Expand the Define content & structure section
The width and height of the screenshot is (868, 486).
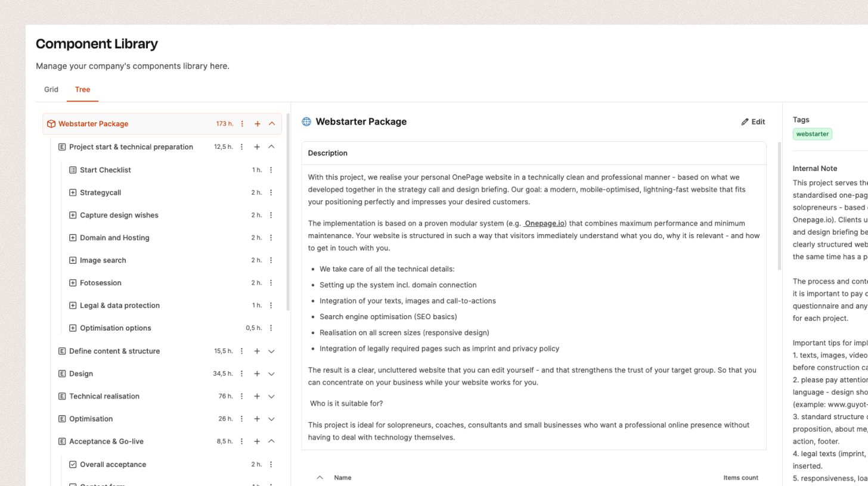pyautogui.click(x=271, y=351)
